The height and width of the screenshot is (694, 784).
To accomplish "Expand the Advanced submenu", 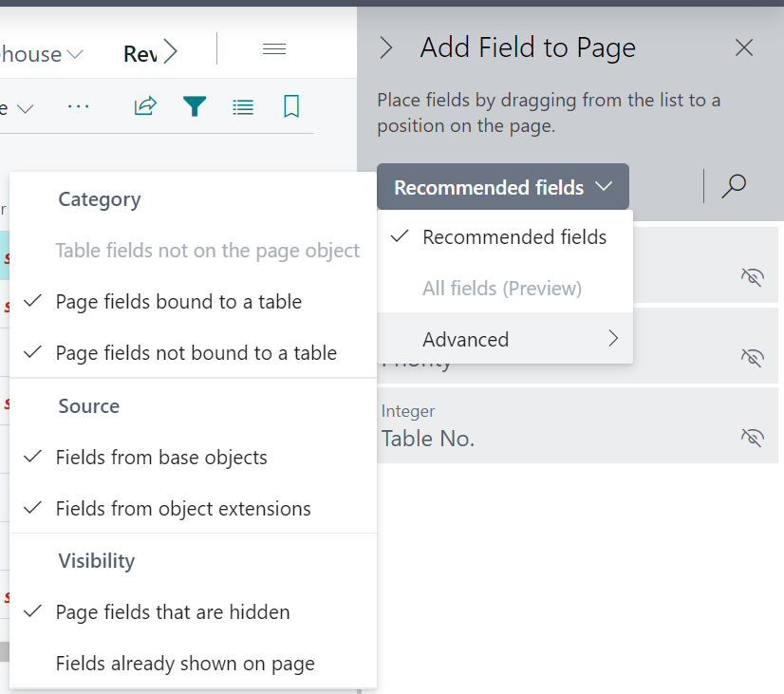I will (x=505, y=339).
